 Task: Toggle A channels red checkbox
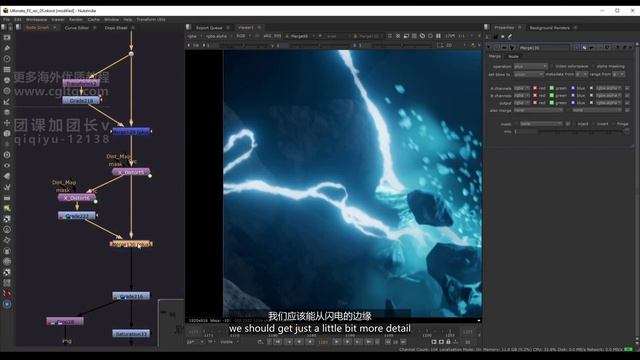point(535,88)
